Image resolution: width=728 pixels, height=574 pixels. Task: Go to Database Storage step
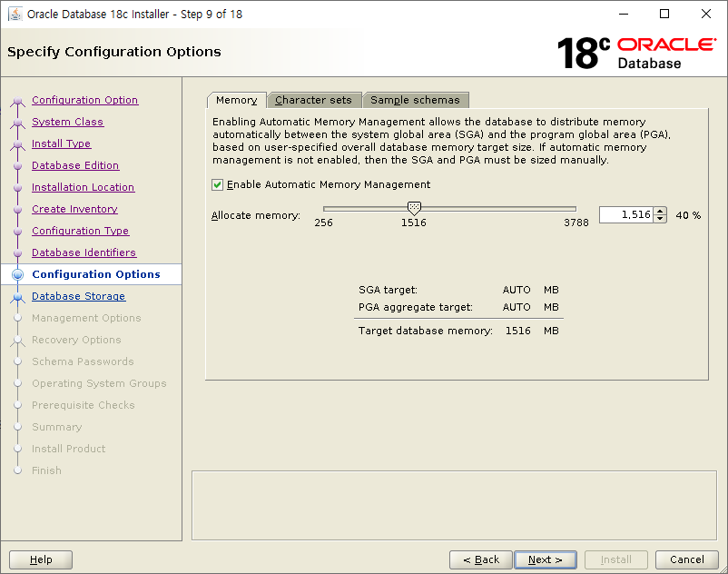(x=78, y=296)
